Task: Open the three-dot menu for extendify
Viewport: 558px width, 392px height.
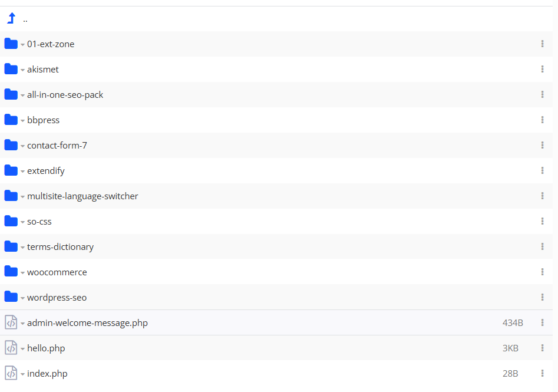Action: 542,170
